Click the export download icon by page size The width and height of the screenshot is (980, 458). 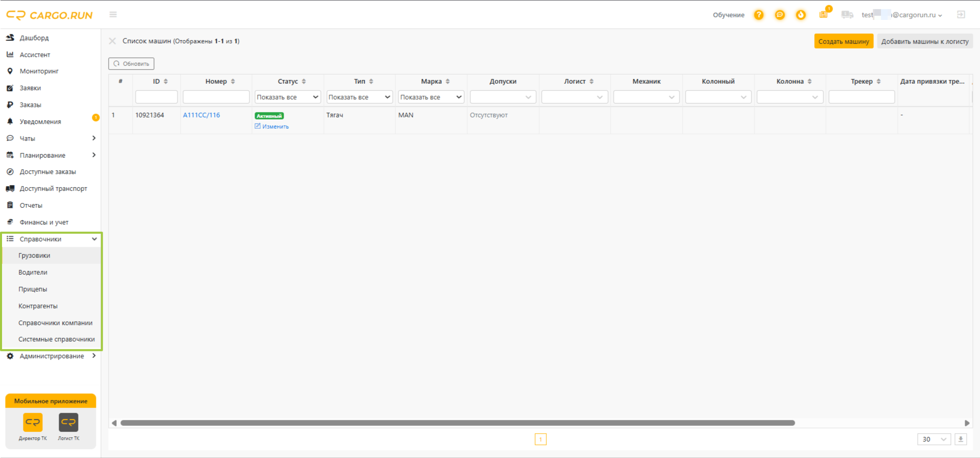coord(961,439)
